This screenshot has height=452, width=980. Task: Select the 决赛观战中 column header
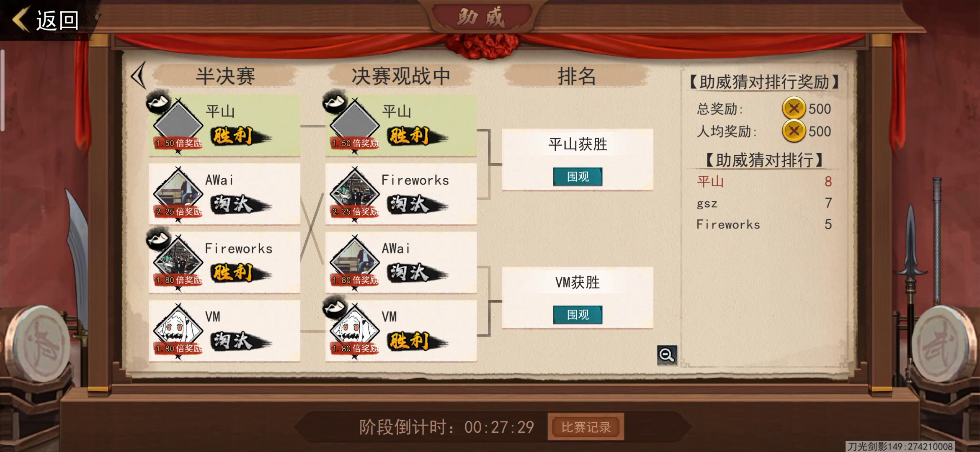tap(401, 76)
